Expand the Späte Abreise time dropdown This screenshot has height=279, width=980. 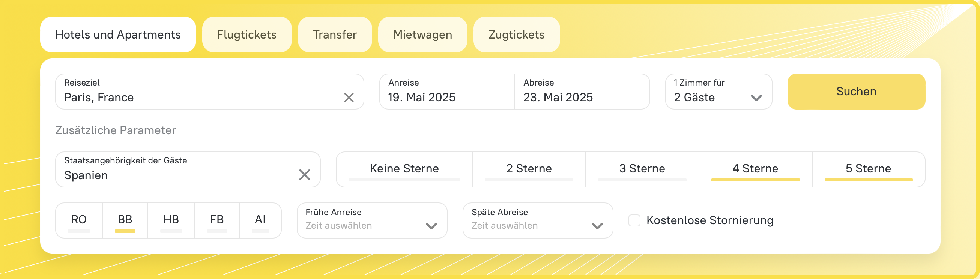(x=597, y=226)
